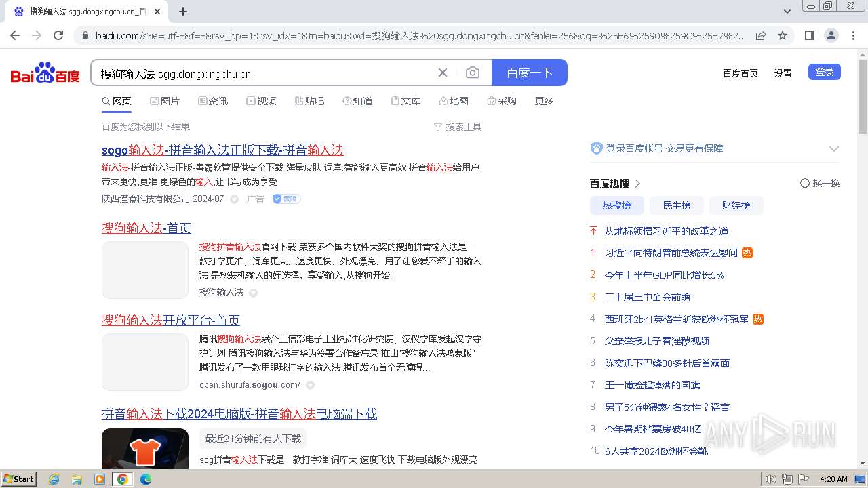Image resolution: width=868 pixels, height=488 pixels.
Task: Open the 地图 tab
Action: [x=454, y=101]
